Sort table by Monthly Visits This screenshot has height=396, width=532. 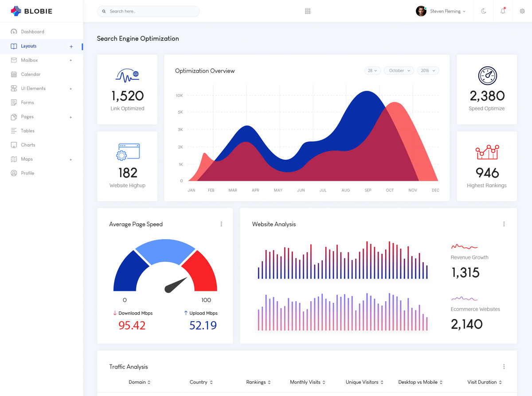pyautogui.click(x=308, y=382)
